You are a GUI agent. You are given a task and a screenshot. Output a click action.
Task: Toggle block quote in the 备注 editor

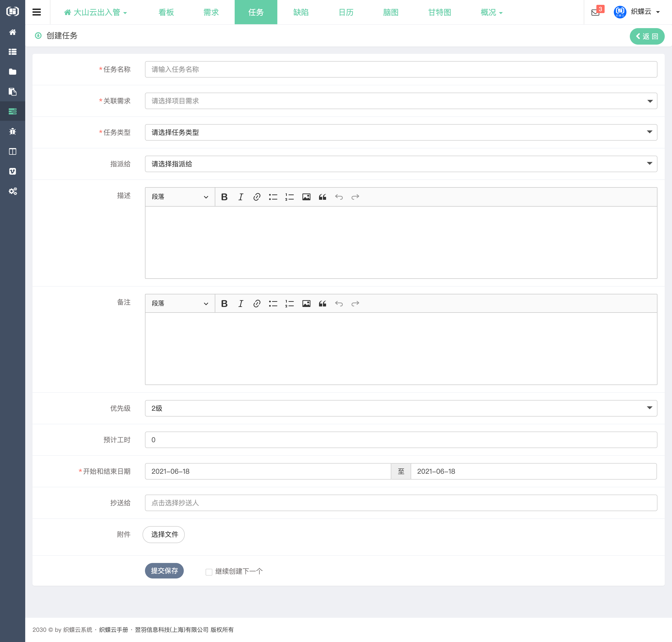(322, 304)
